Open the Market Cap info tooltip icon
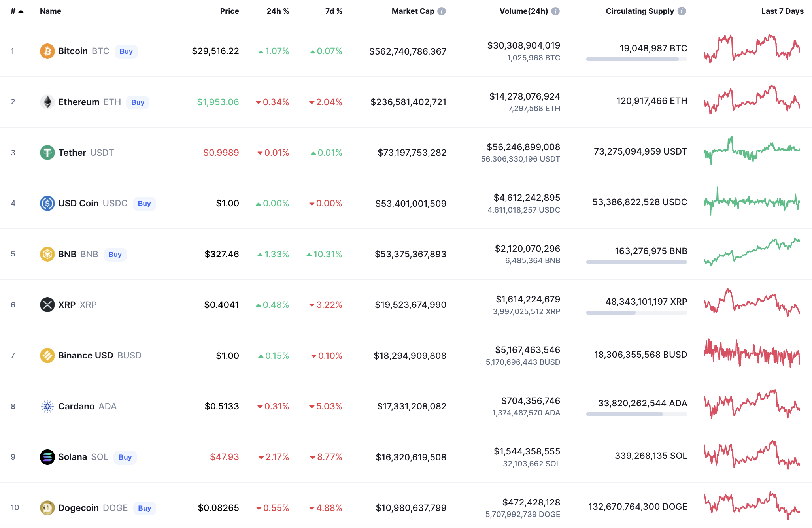Viewport: 812px width, 528px height. 442,11
